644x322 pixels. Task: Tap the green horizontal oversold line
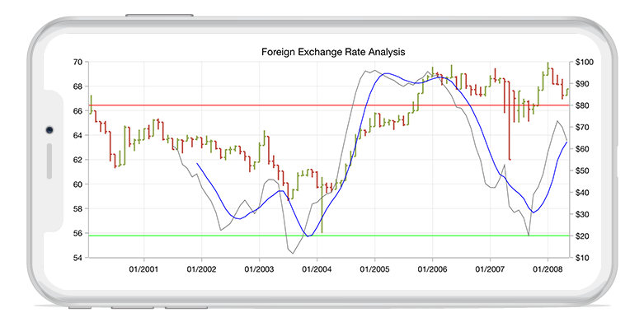coord(329,236)
